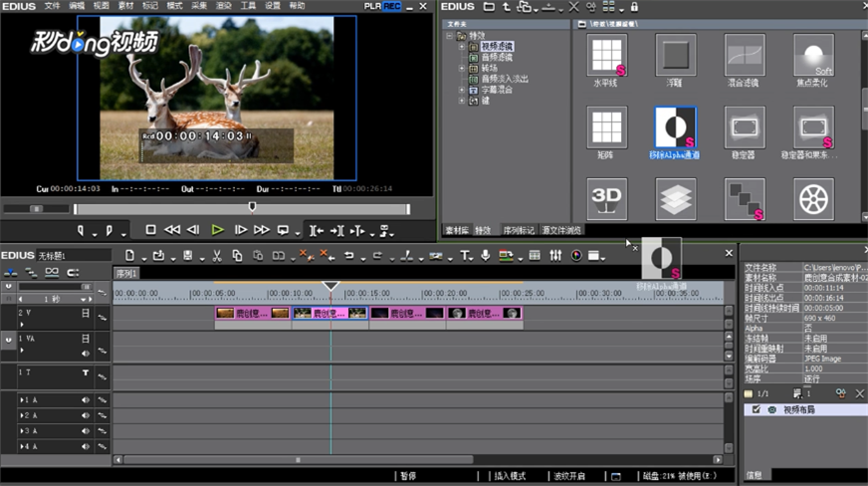Step back one frame in preview
Image resolution: width=868 pixels, height=486 pixels.
pyautogui.click(x=193, y=230)
